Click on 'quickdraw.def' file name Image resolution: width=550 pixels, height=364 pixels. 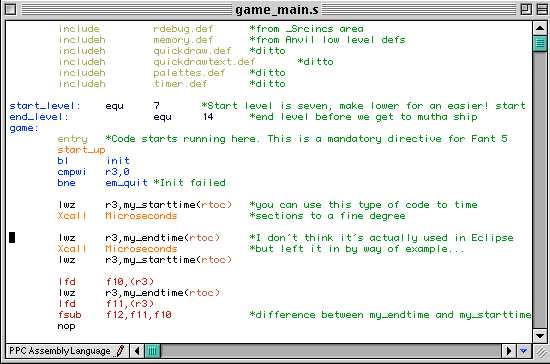tap(192, 51)
